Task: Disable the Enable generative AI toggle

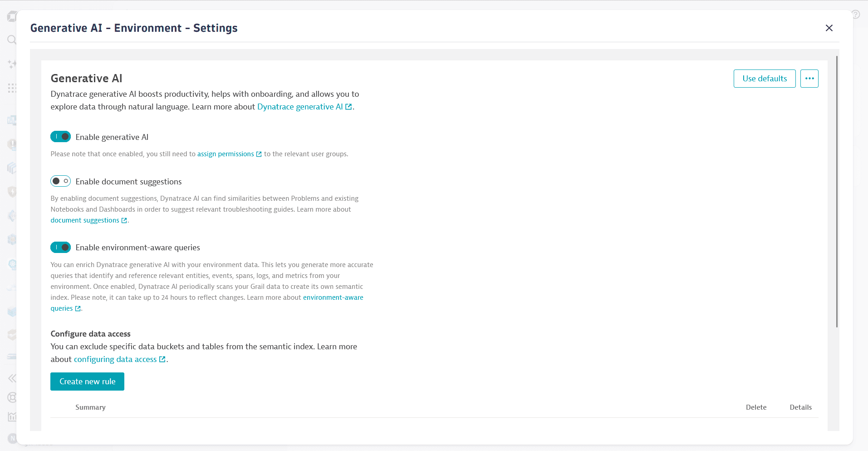Action: 60,136
